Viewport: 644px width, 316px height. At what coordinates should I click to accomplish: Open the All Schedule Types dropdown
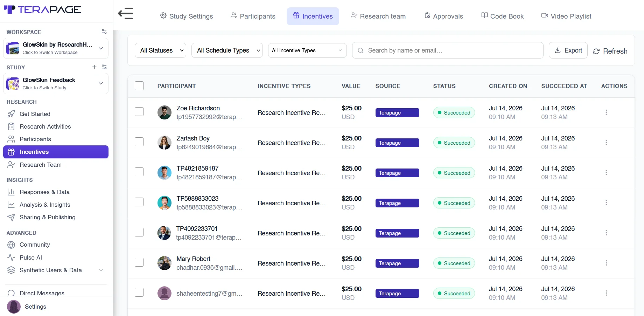(227, 50)
